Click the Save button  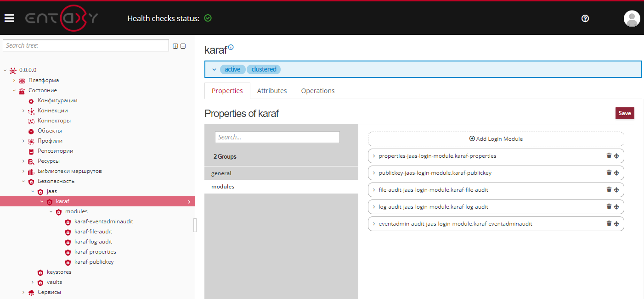point(624,113)
